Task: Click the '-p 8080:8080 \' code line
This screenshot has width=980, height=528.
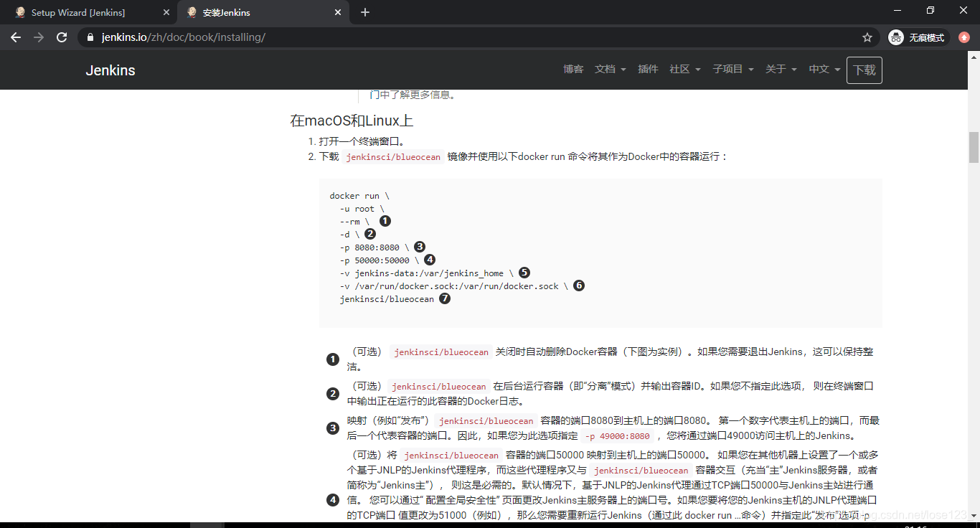Action: [x=374, y=247]
